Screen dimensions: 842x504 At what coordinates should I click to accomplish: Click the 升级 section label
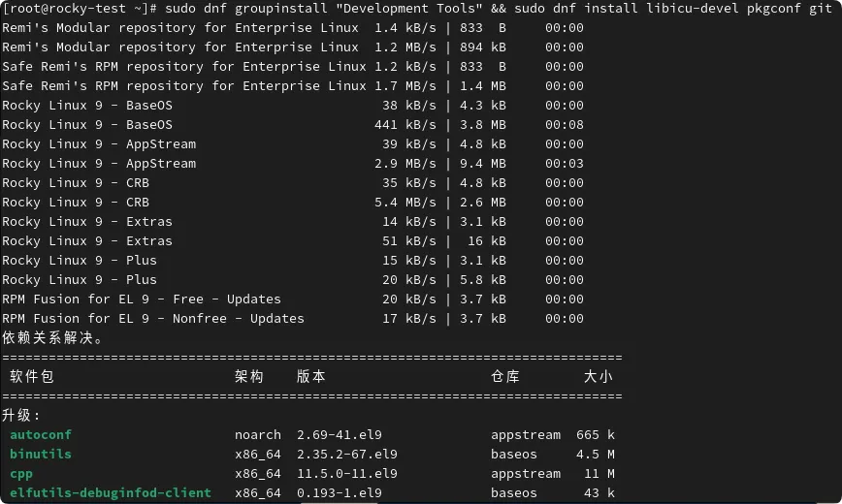[x=21, y=416]
